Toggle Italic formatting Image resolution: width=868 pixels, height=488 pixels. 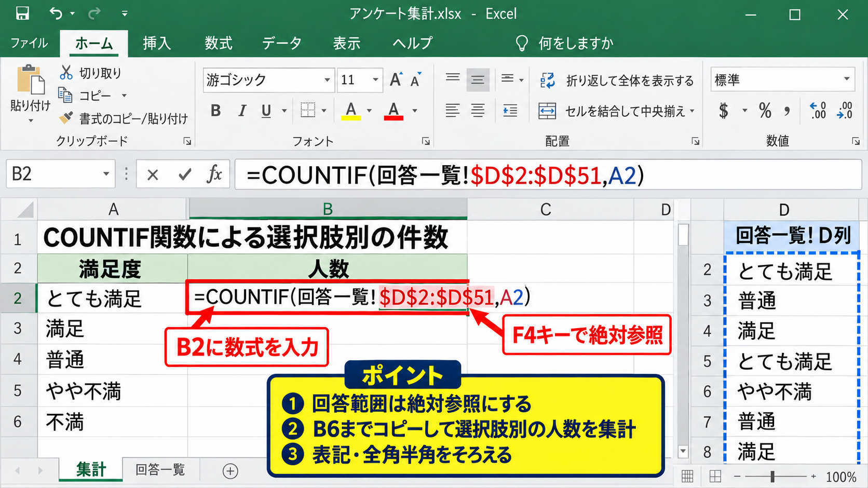tap(242, 110)
